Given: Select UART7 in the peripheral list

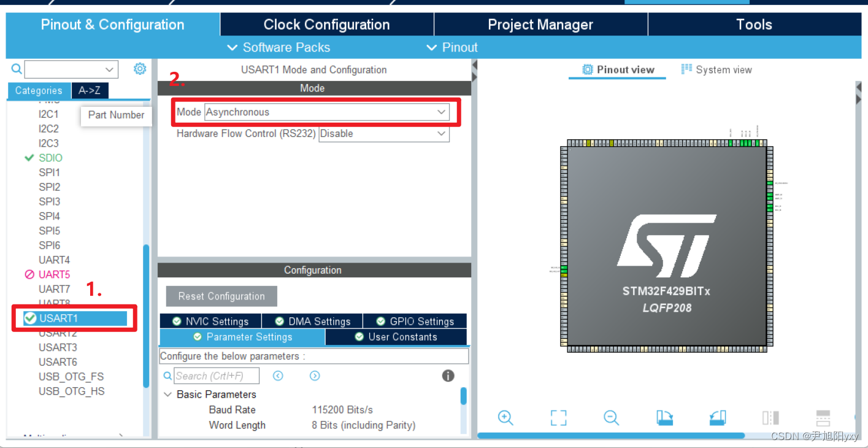Looking at the screenshot, I should 54,288.
